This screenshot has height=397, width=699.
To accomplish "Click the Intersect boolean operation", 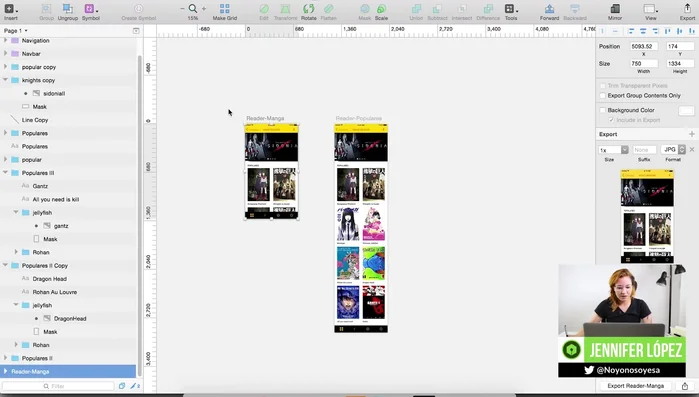I will point(462,12).
